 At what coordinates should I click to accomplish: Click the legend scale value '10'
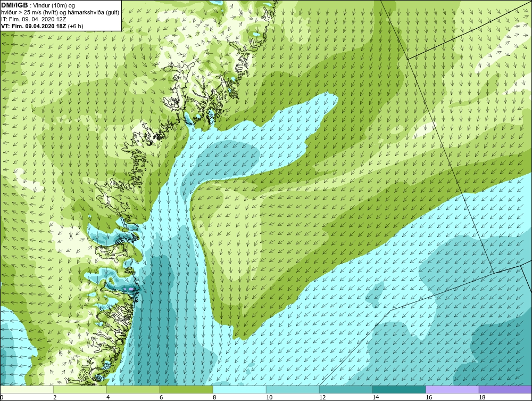[269, 397]
